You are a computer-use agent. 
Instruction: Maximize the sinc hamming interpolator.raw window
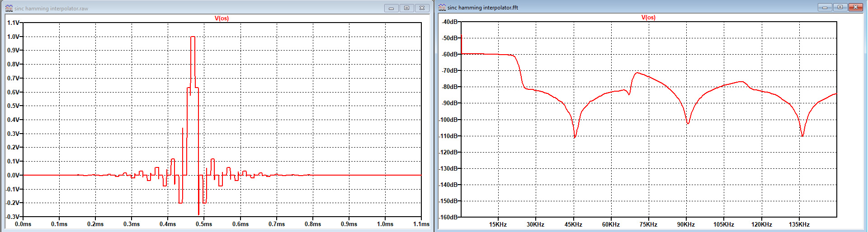click(406, 8)
